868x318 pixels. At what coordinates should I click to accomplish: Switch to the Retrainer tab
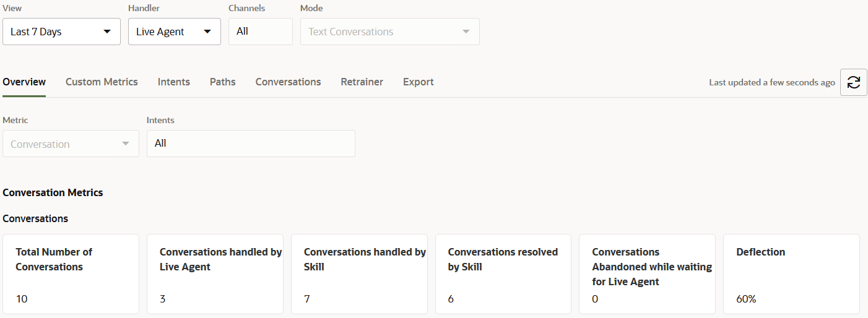(362, 82)
